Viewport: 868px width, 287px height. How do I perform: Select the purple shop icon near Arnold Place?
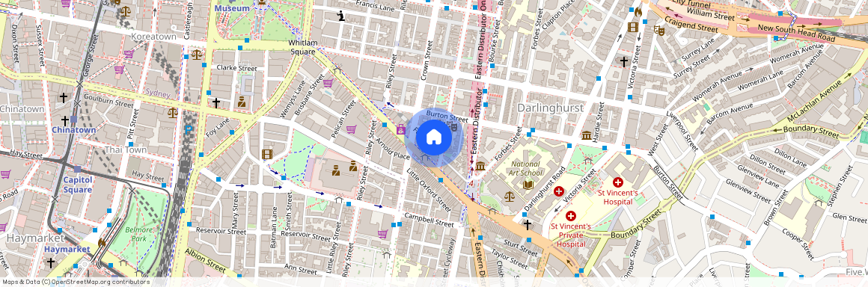pyautogui.click(x=401, y=129)
